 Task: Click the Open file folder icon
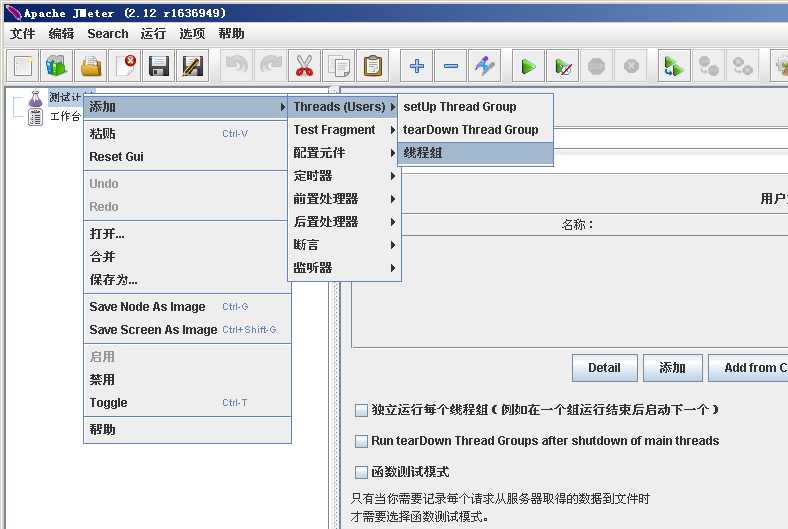pyautogui.click(x=90, y=66)
